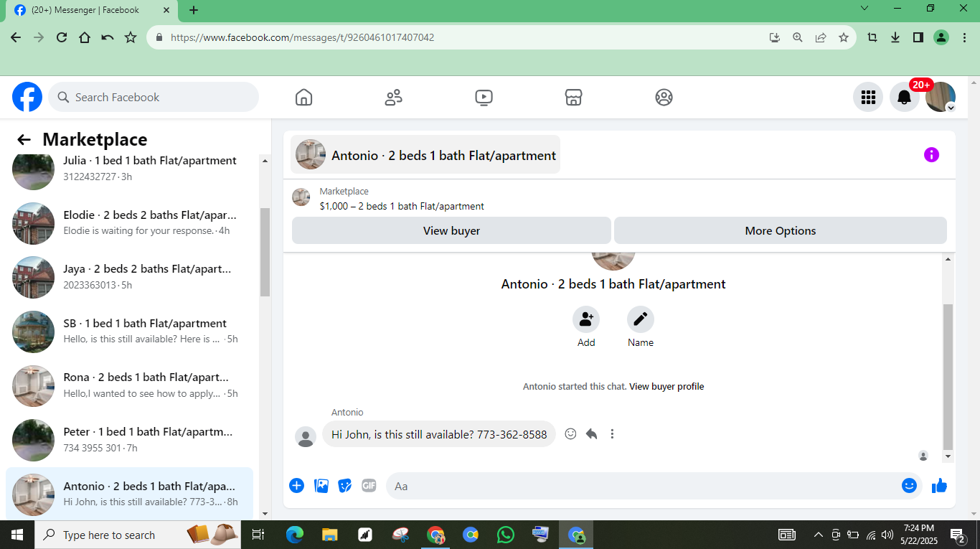
Task: Click the Search Facebook field
Action: (154, 97)
